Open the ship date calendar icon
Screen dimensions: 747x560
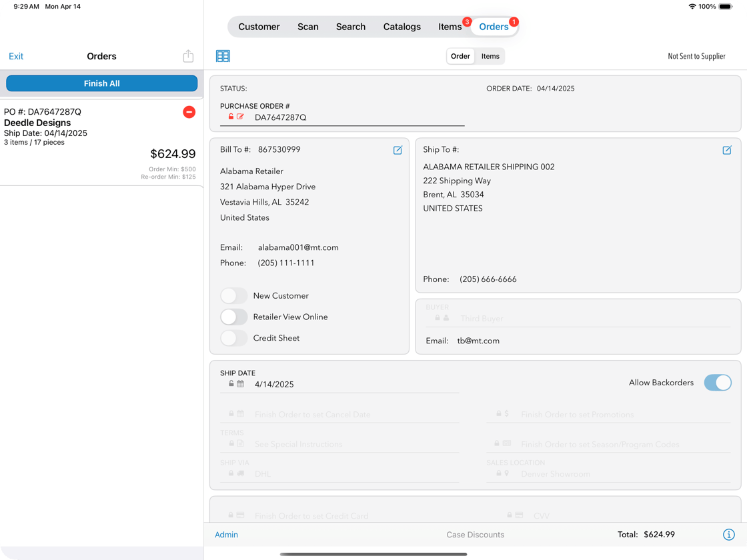(x=241, y=384)
